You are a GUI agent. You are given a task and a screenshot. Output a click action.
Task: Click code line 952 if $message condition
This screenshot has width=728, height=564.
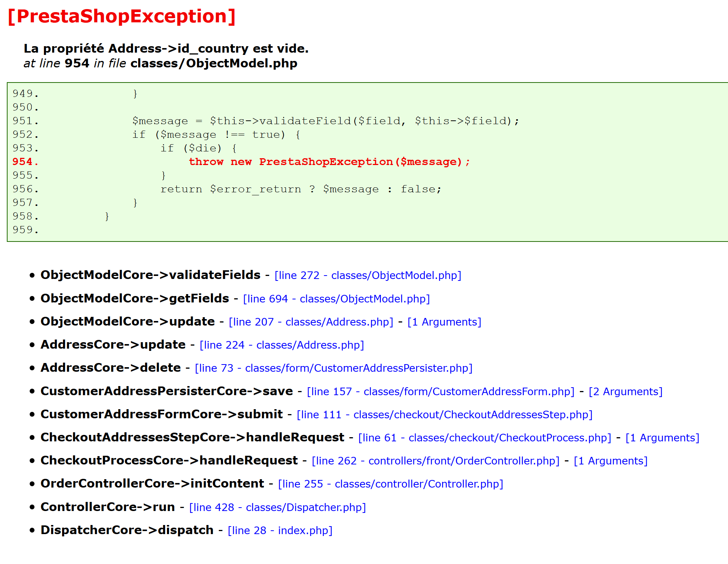217,134
